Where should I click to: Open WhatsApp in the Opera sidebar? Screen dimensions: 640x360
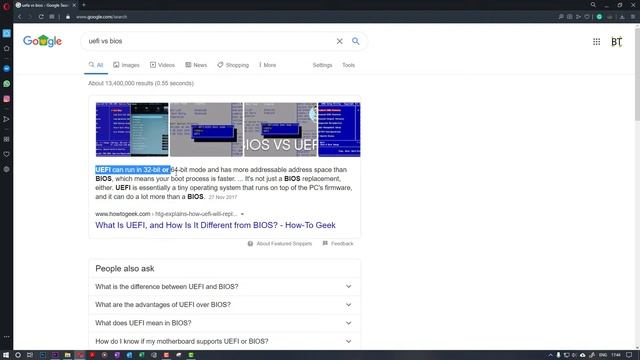click(x=7, y=84)
